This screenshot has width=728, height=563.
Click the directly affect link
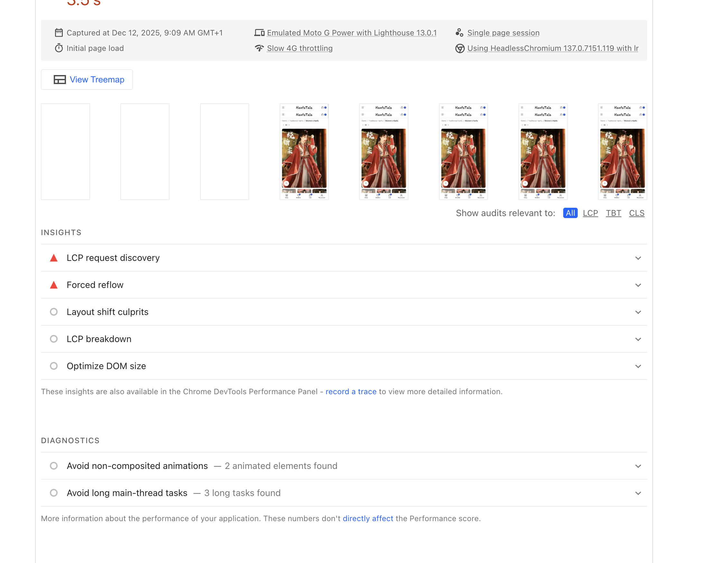coord(368,518)
